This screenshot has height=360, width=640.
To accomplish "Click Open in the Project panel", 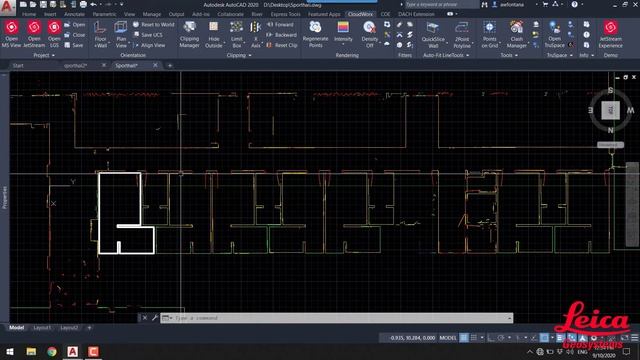I will 75,24.
